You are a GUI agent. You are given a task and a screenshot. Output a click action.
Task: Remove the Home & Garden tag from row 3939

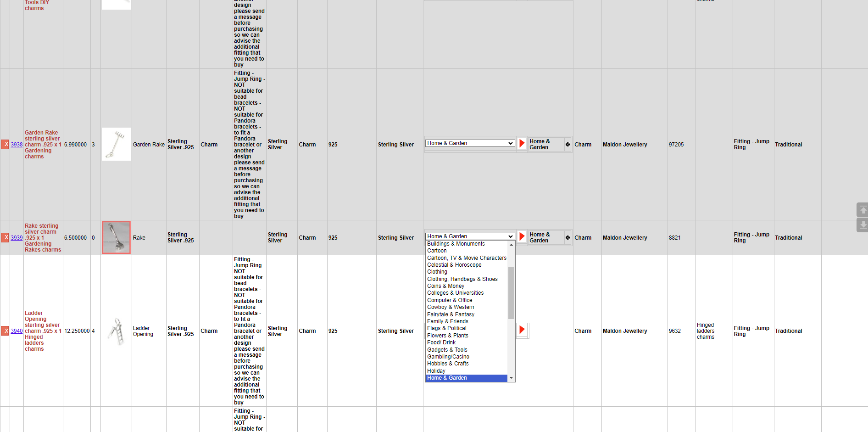pos(568,237)
